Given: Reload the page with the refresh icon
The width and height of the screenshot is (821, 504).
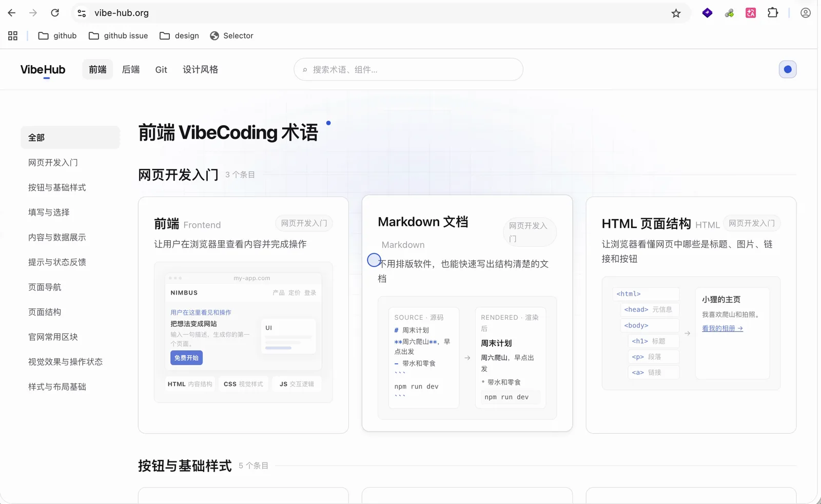Looking at the screenshot, I should tap(55, 13).
